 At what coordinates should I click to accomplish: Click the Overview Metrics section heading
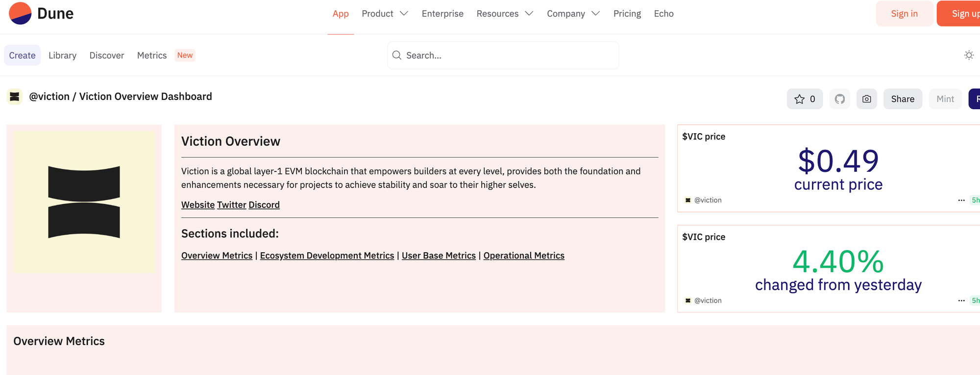(x=59, y=341)
